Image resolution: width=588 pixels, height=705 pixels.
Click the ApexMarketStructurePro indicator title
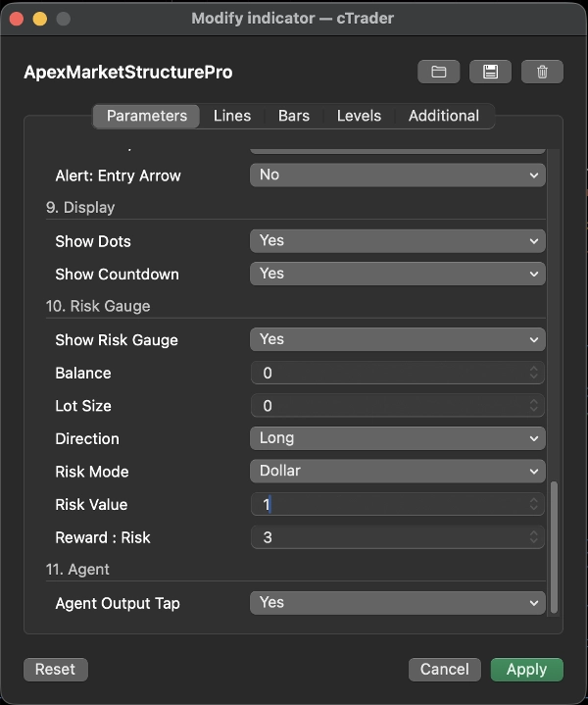coord(128,72)
